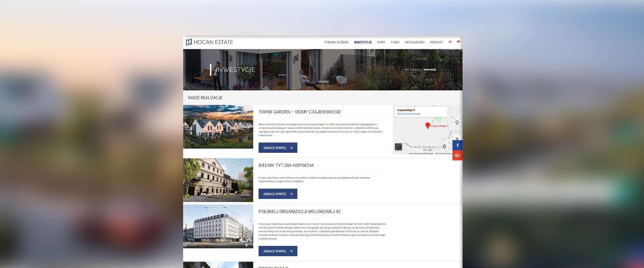Switch language with the British flag icon
The height and width of the screenshot is (268, 644).
click(x=450, y=42)
